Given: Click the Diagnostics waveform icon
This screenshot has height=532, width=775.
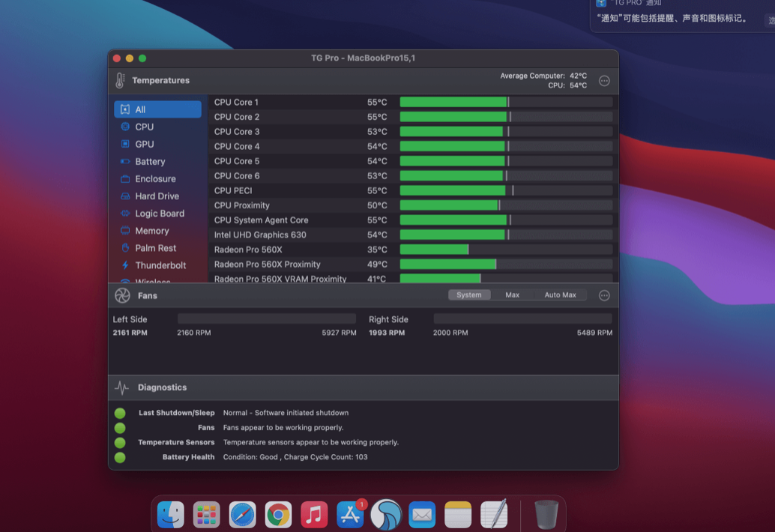Looking at the screenshot, I should [x=121, y=387].
